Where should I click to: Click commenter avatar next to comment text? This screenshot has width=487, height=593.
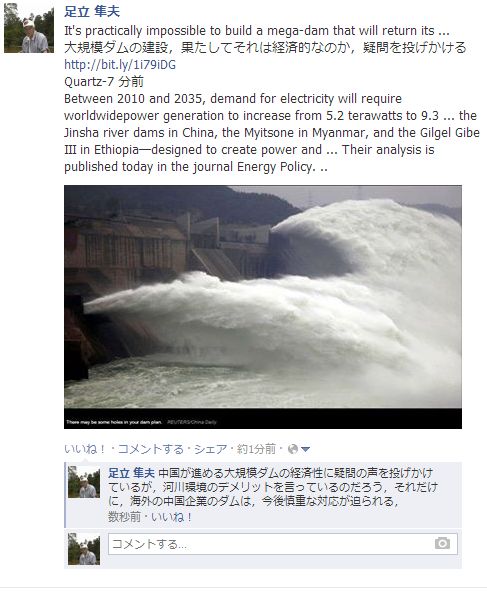point(84,482)
